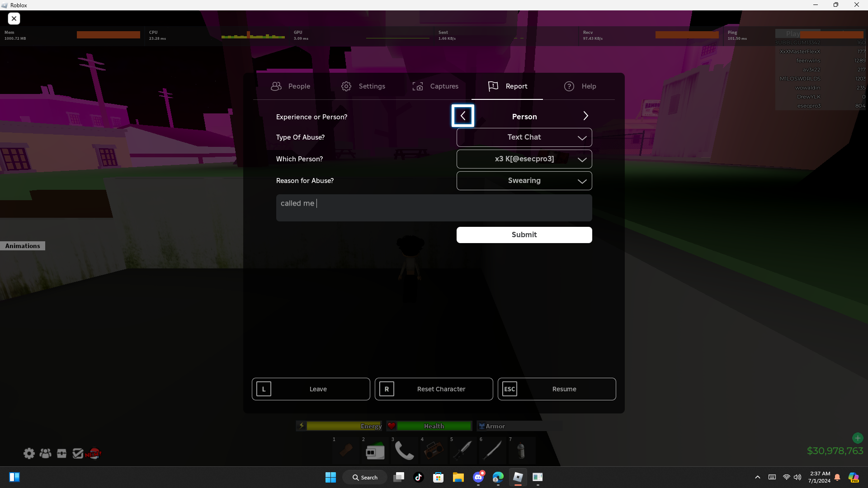Click the volume speaker tray icon
This screenshot has height=488, width=868.
point(797,477)
